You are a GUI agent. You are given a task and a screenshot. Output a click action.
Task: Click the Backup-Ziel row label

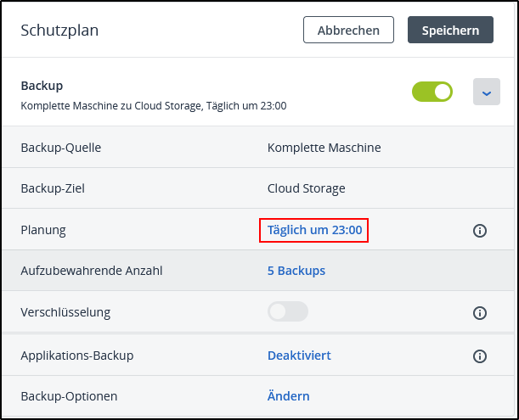point(53,188)
